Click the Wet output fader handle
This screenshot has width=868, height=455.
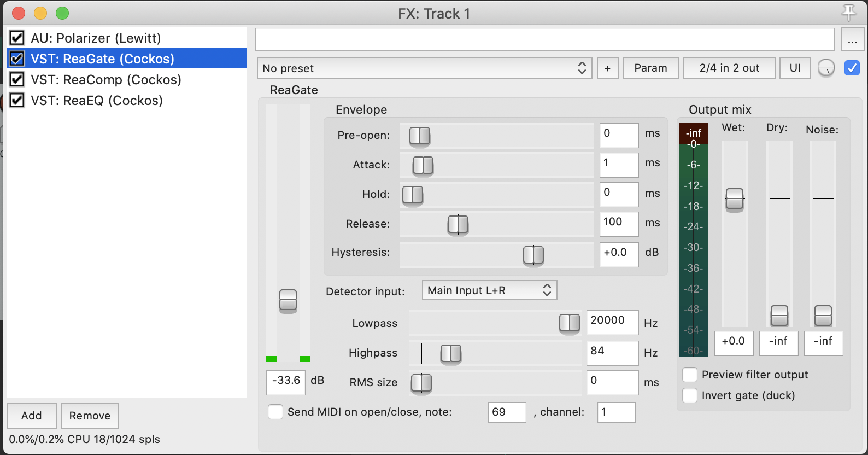coord(734,199)
